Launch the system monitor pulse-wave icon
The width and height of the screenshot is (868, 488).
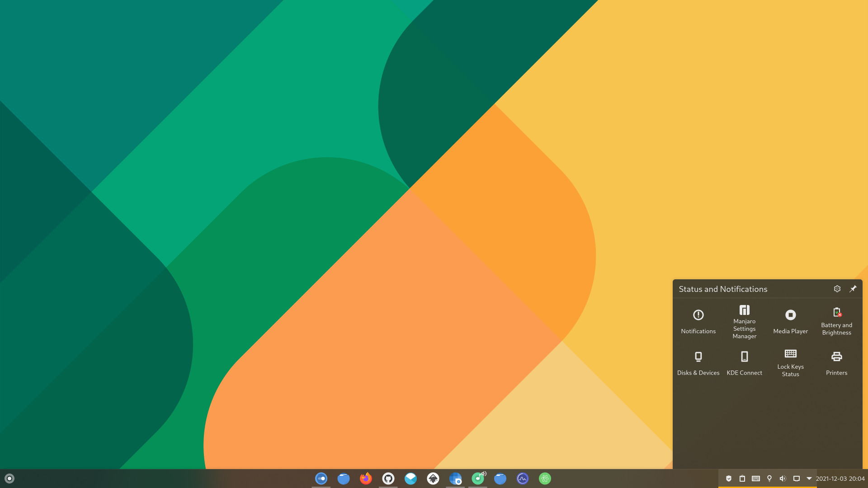coord(523,479)
